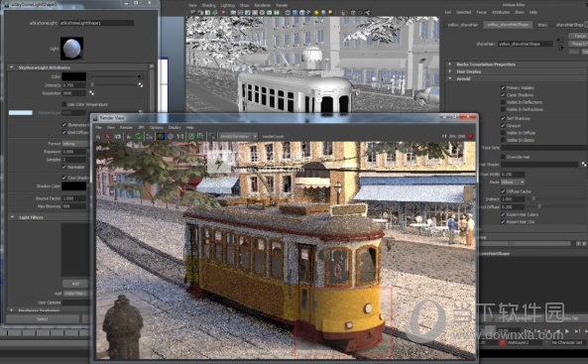Enable Visible In Refractions checkbox

tap(503, 109)
